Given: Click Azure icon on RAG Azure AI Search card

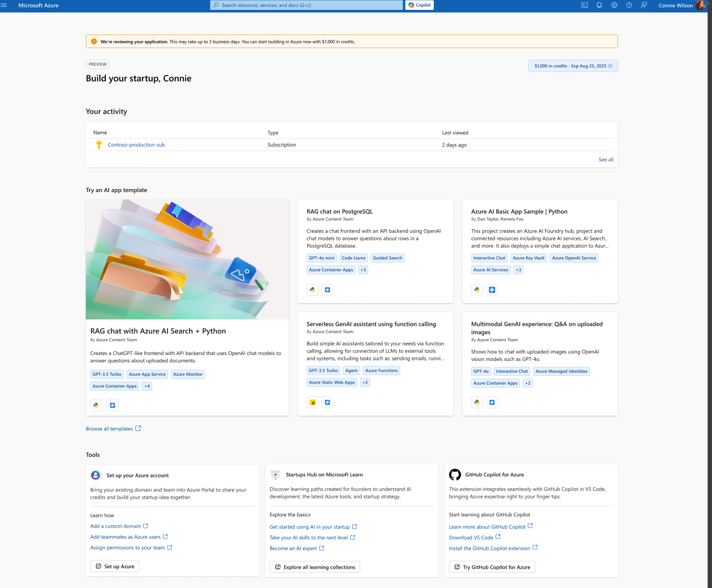Looking at the screenshot, I should pyautogui.click(x=113, y=405).
